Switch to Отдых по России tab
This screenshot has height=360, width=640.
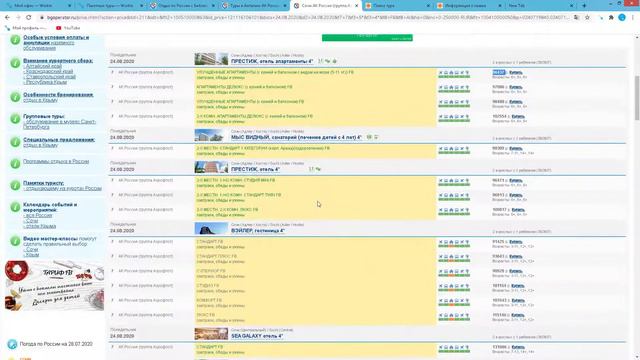click(182, 6)
